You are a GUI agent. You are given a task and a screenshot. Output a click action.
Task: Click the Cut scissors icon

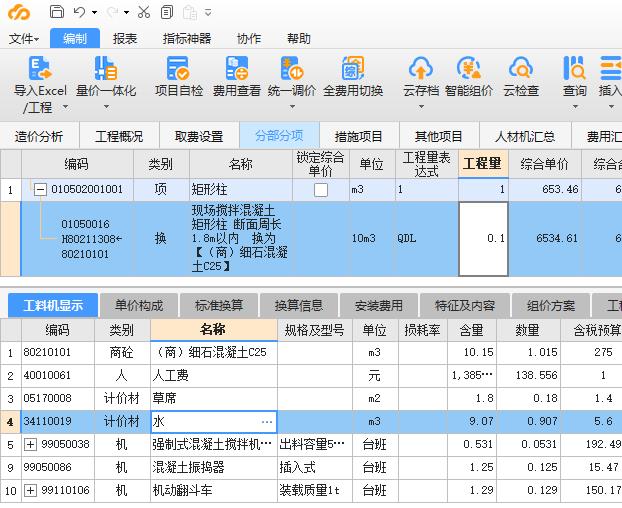pyautogui.click(x=144, y=12)
